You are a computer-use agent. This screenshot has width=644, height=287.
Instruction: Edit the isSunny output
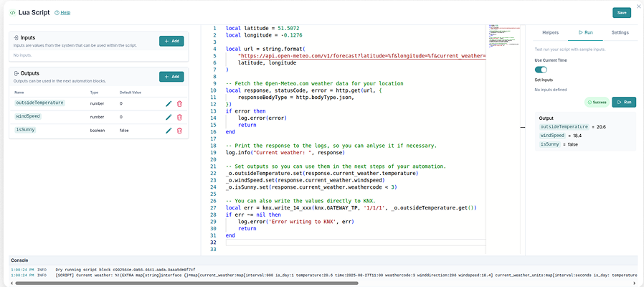tap(169, 131)
